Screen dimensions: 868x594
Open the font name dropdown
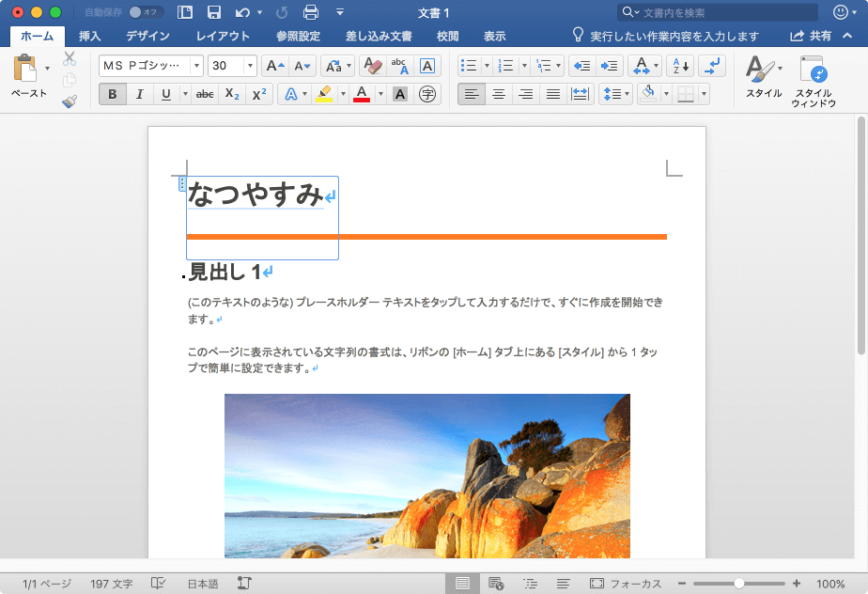[x=196, y=66]
